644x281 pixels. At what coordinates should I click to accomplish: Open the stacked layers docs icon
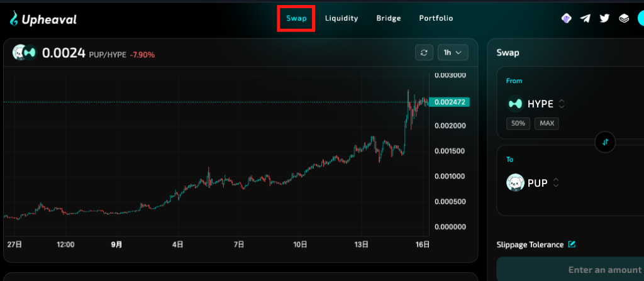pyautogui.click(x=623, y=18)
